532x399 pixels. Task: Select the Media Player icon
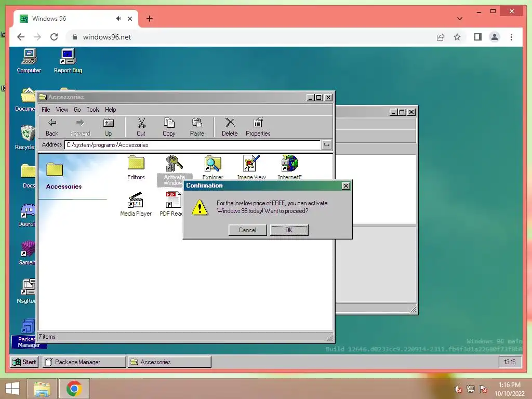(136, 204)
